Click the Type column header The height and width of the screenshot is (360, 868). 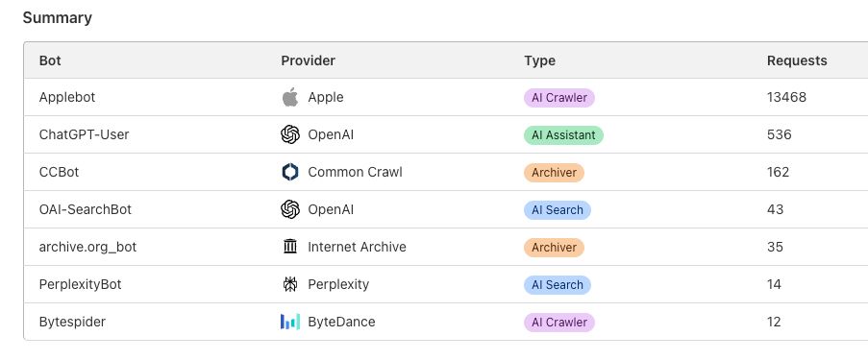point(539,60)
